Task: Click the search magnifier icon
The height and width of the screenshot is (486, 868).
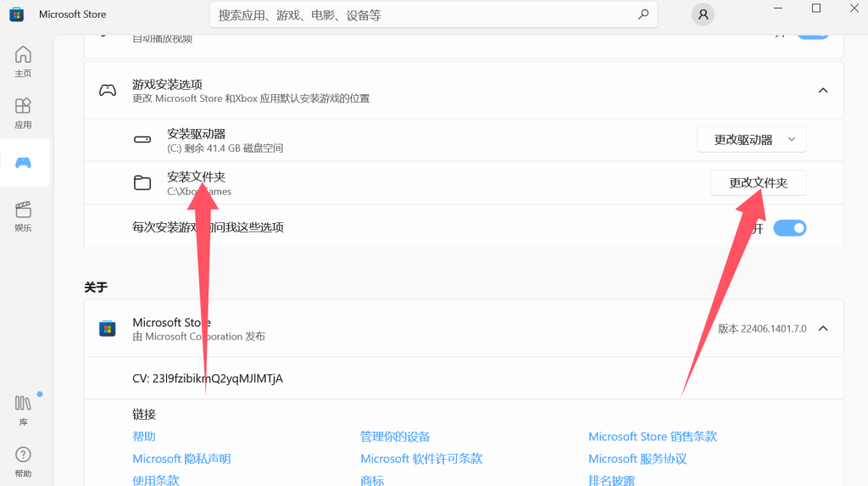Action: point(643,14)
